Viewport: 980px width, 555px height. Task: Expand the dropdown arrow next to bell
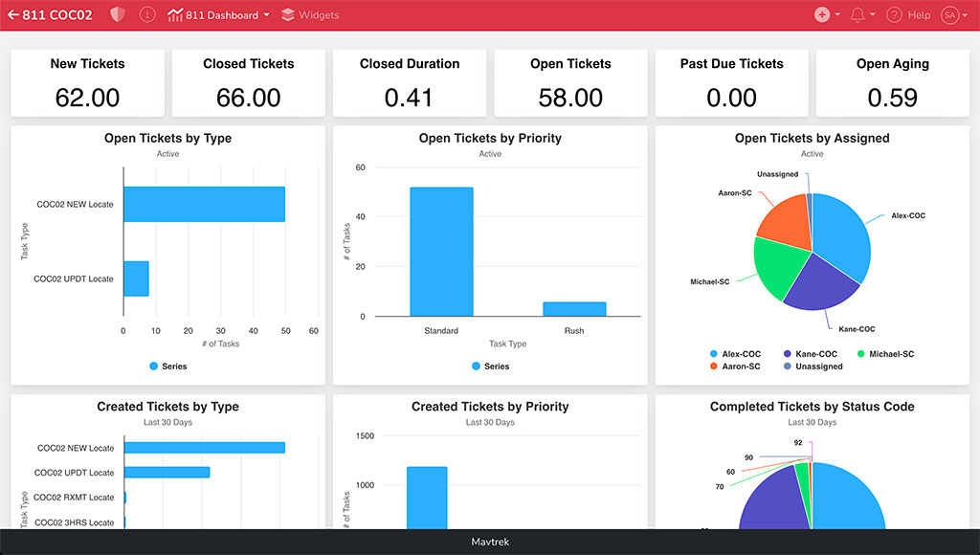[873, 15]
